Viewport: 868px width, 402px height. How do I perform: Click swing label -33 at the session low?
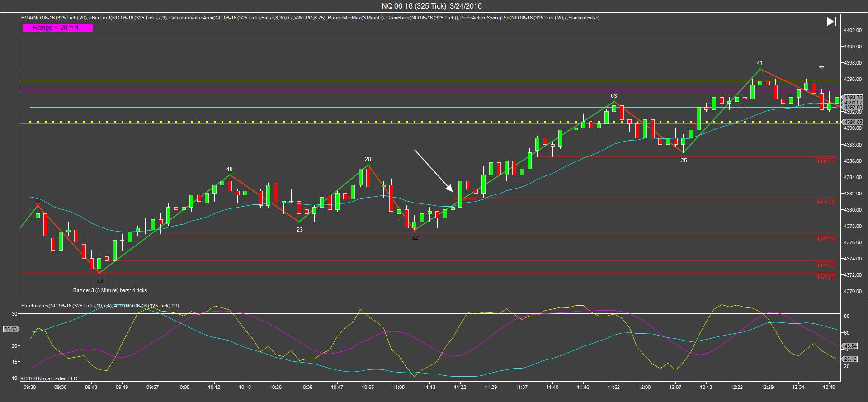pyautogui.click(x=99, y=281)
